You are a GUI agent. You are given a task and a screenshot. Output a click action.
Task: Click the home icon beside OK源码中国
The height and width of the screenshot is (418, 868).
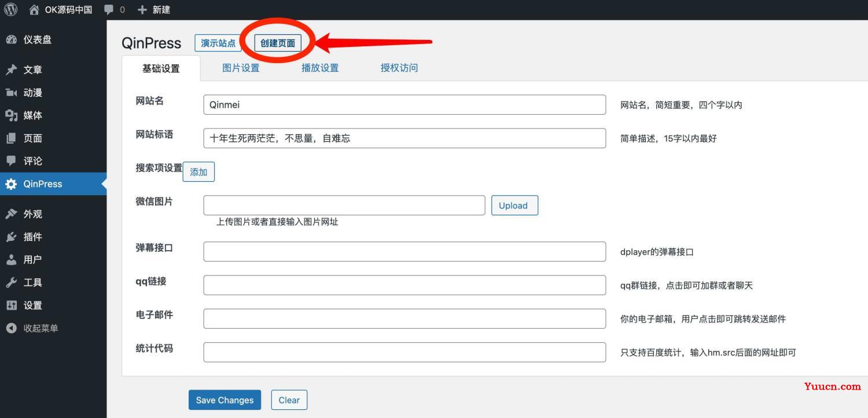coord(34,9)
